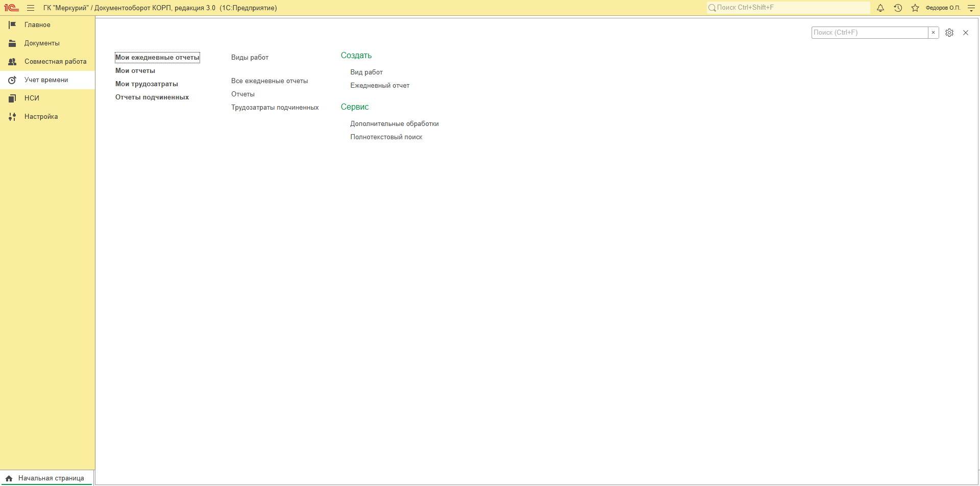Open Виды работ list

coord(250,58)
